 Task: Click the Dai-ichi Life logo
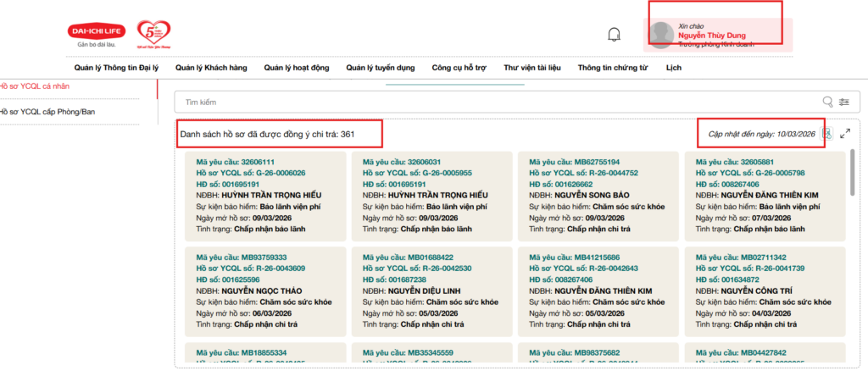point(97,35)
